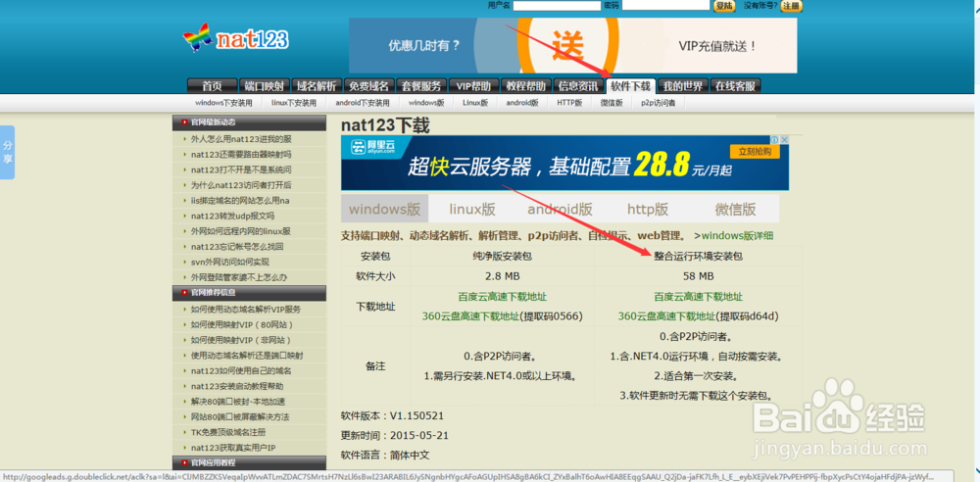Click the 登陆 login button

[724, 6]
